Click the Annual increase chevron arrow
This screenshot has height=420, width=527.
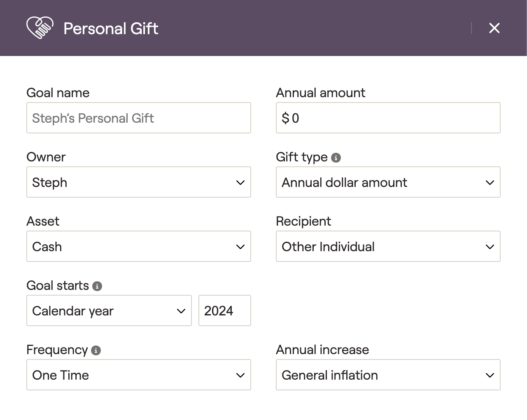point(490,375)
